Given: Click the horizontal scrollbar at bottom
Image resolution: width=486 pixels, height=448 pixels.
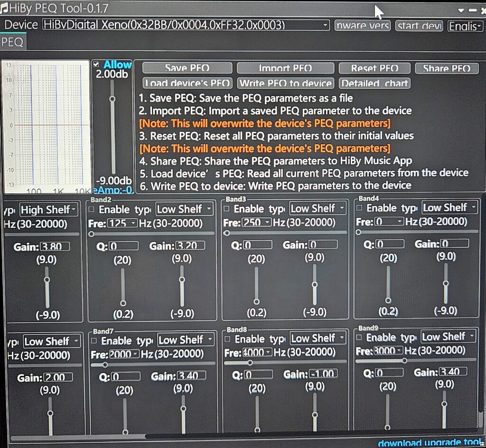Looking at the screenshot, I should (77, 437).
